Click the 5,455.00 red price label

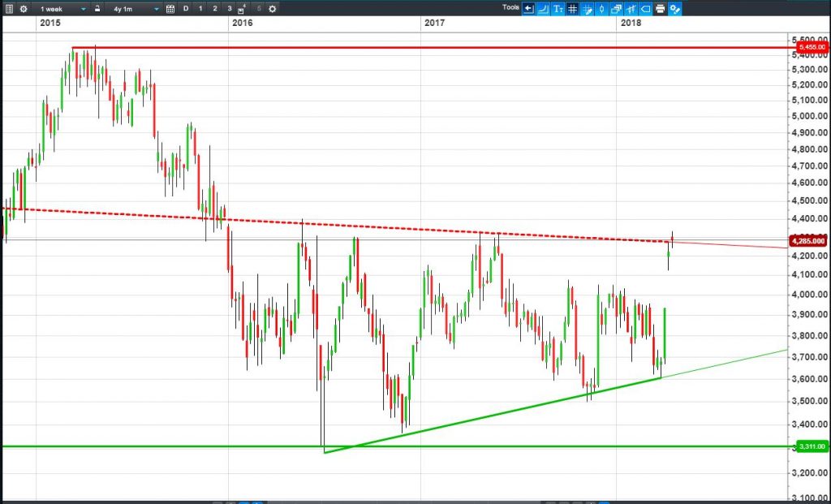tap(811, 47)
